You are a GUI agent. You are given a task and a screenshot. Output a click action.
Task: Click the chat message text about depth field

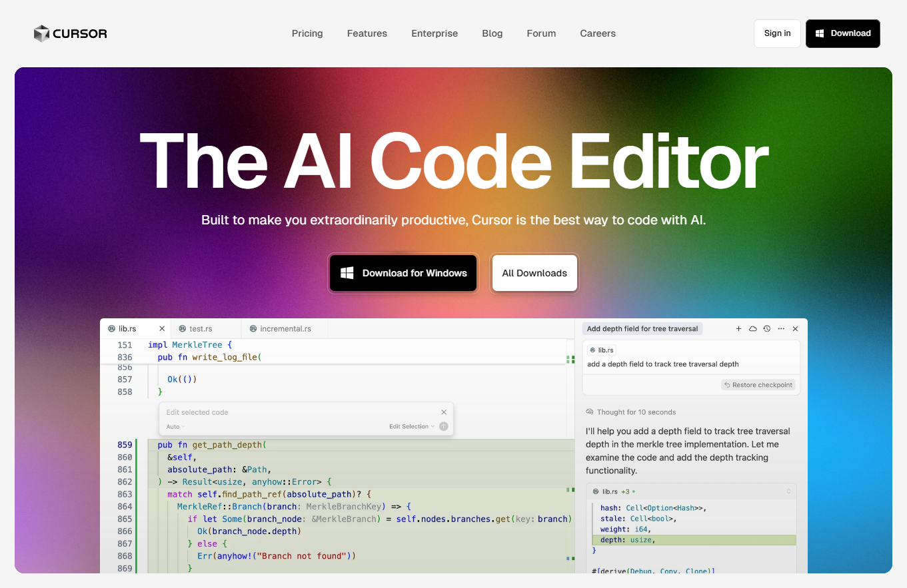tap(662, 364)
